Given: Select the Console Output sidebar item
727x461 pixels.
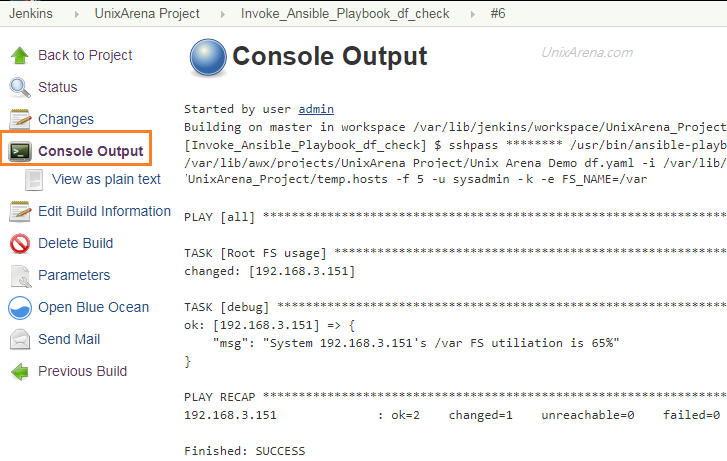Looking at the screenshot, I should click(90, 151).
